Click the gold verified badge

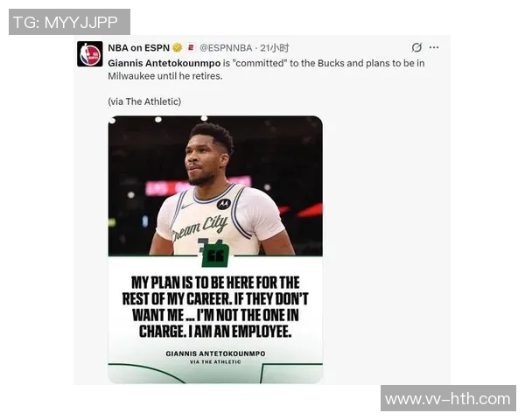177,48
